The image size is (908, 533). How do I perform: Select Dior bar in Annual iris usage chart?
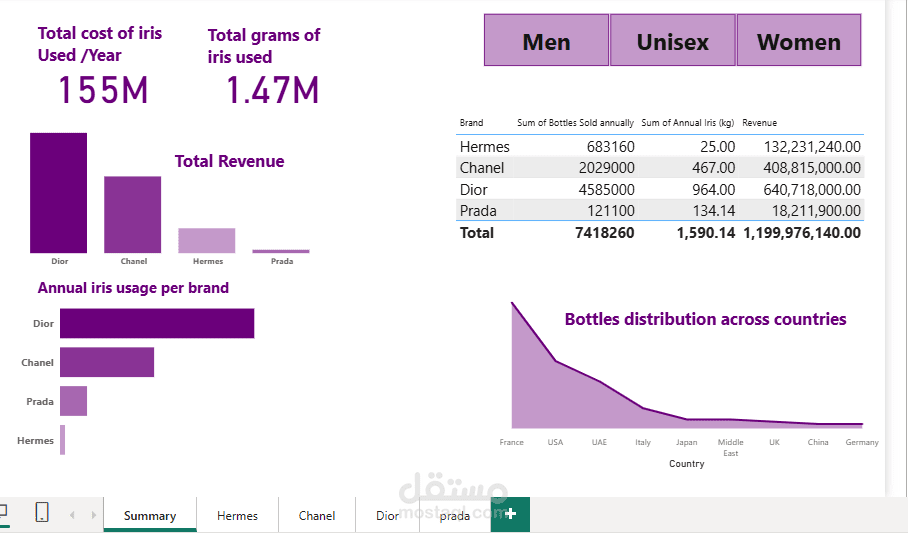click(x=157, y=323)
